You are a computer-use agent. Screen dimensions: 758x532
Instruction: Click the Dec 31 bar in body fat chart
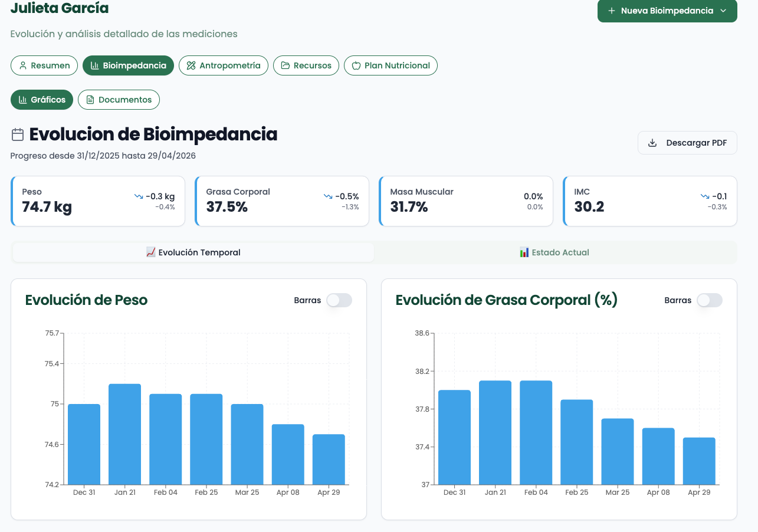(454, 438)
